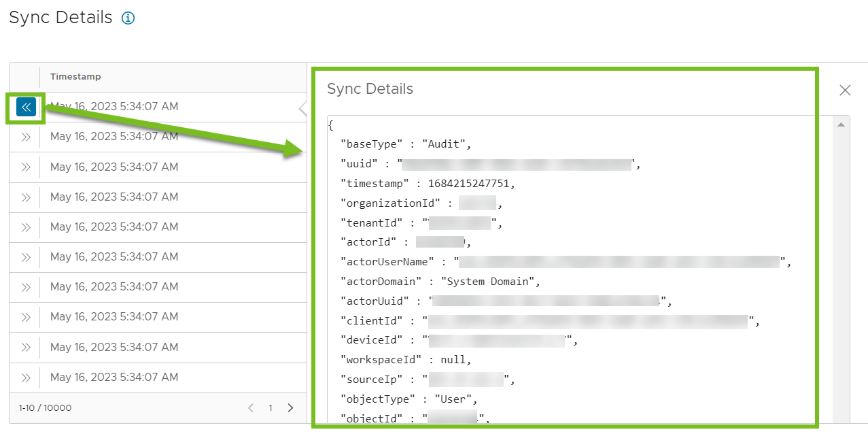
Task: Click the "actorUserName" key in JSON
Action: 388,262
